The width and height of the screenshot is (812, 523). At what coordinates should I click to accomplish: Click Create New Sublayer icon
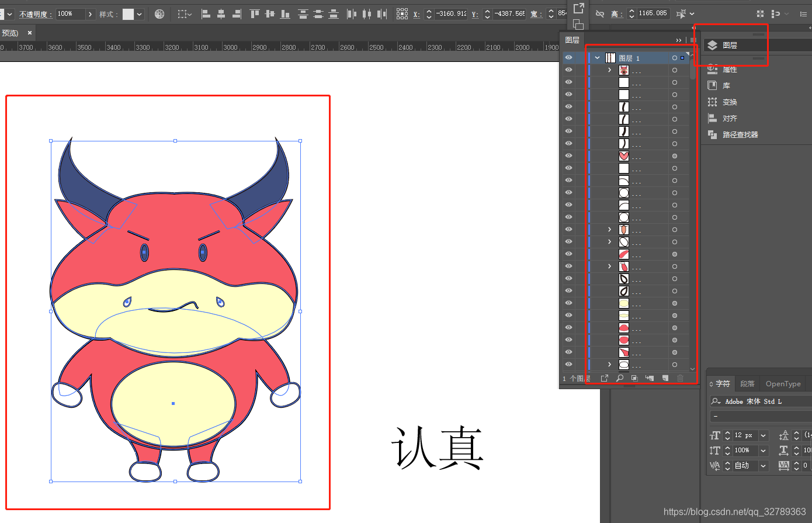pyautogui.click(x=650, y=378)
